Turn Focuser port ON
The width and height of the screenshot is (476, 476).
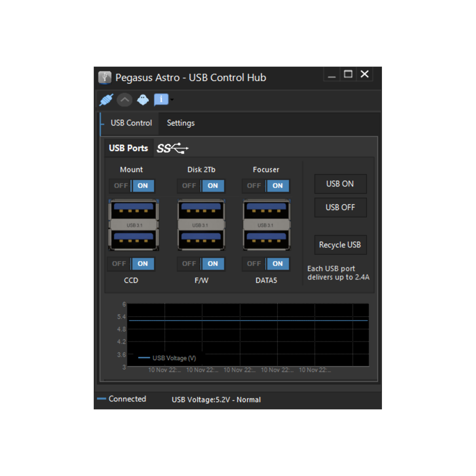point(277,186)
